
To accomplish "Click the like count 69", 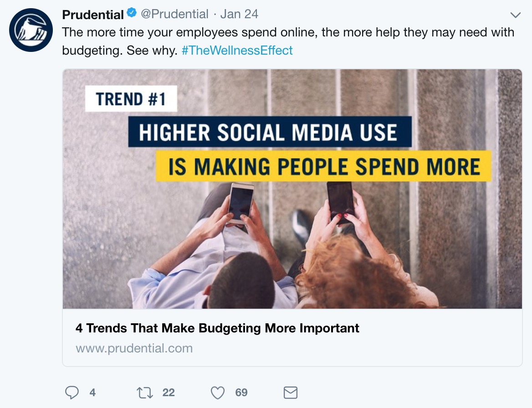I will (x=241, y=393).
